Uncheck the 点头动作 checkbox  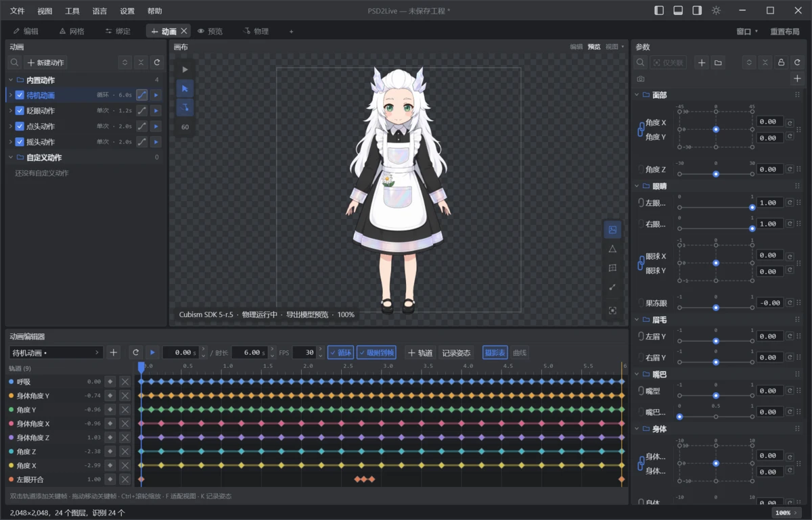20,126
